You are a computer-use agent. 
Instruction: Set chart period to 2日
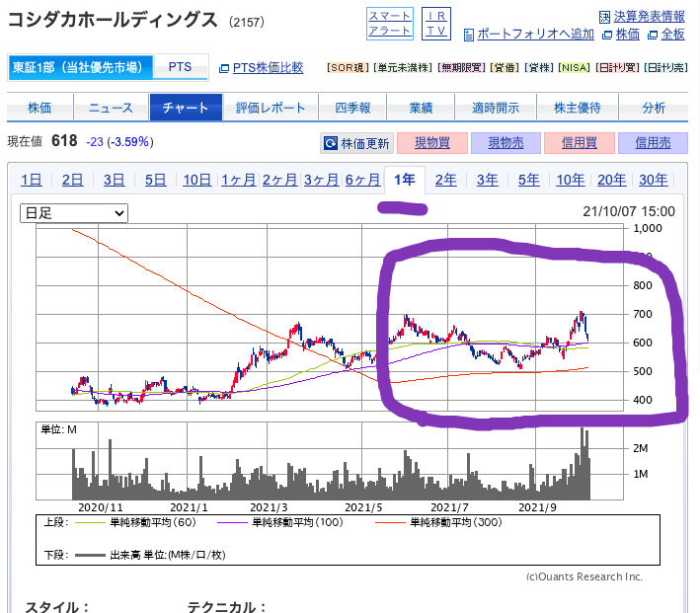(72, 180)
